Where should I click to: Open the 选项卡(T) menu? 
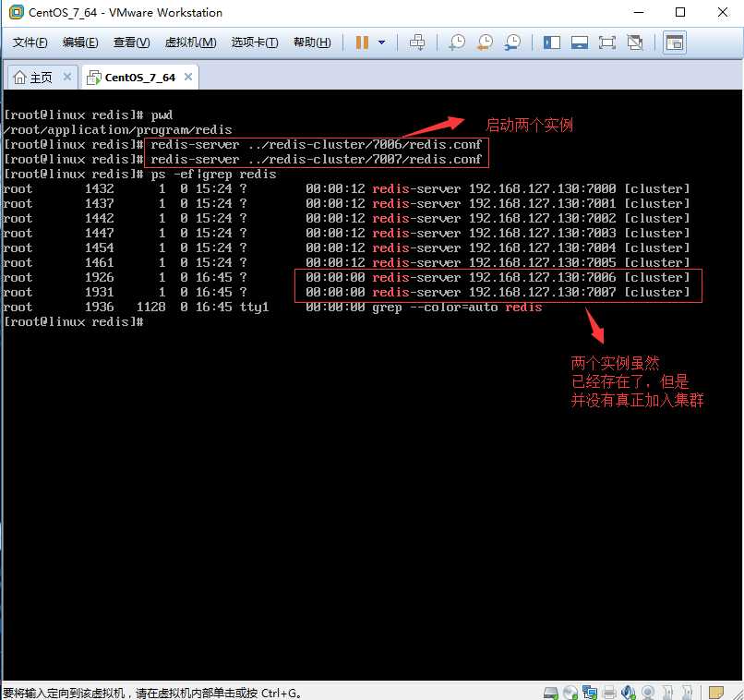click(x=255, y=42)
